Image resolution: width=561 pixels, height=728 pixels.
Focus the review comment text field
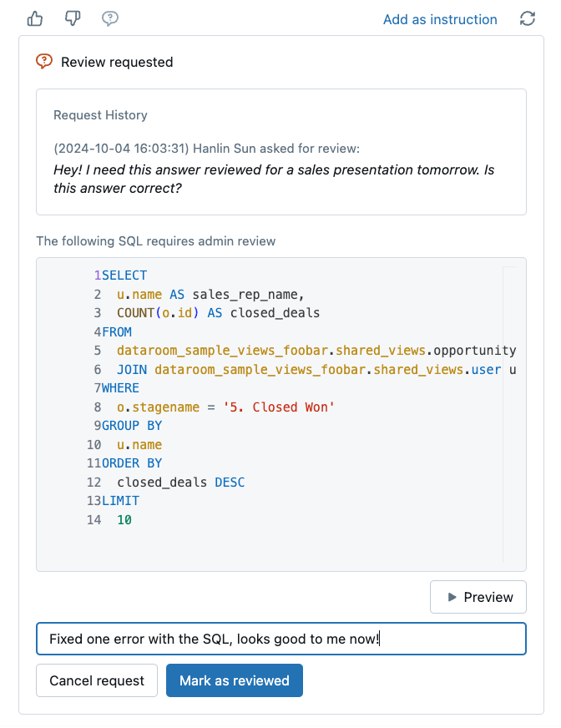tap(280, 640)
